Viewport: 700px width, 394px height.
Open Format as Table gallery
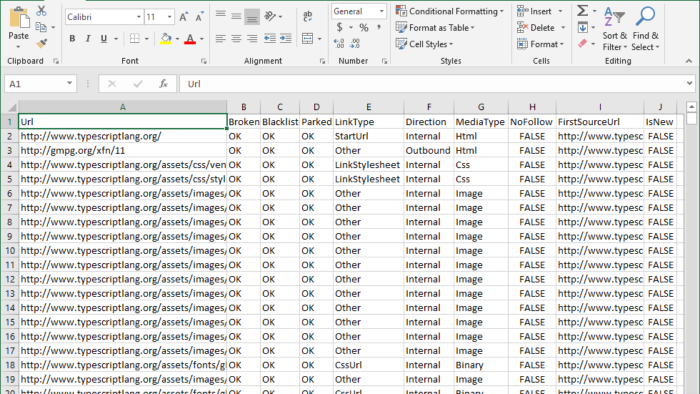click(x=435, y=28)
